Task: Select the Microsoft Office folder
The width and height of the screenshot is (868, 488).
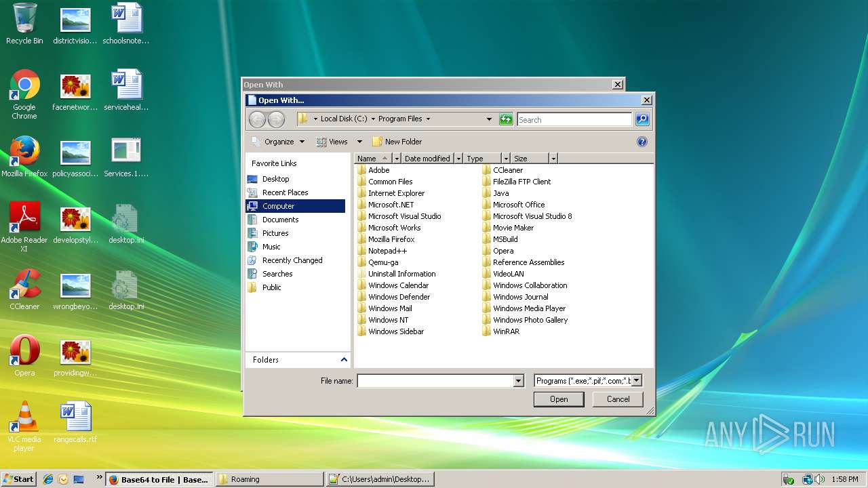Action: (513, 205)
